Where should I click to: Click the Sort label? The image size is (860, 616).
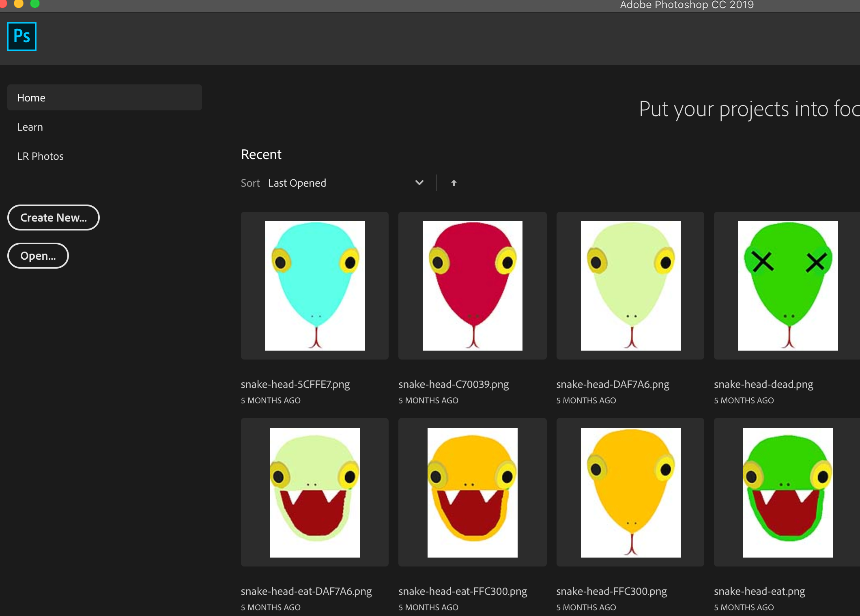point(250,183)
